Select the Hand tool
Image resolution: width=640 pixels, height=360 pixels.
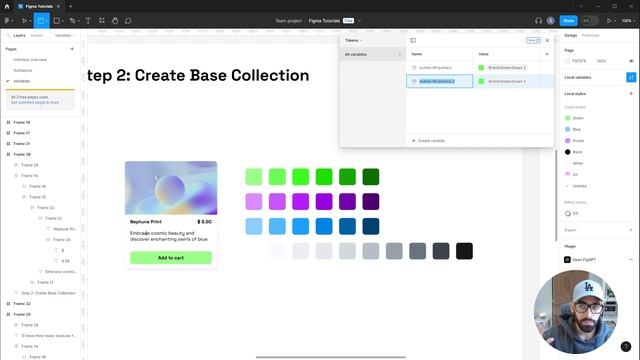[115, 21]
